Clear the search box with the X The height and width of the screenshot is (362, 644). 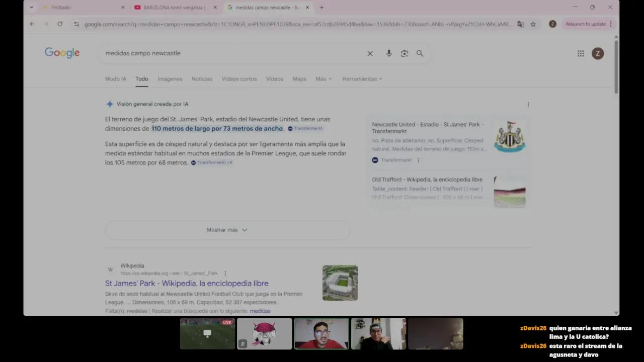click(x=370, y=53)
